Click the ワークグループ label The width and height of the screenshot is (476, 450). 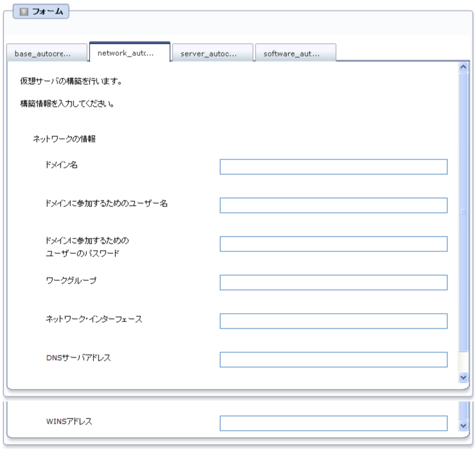pos(71,280)
